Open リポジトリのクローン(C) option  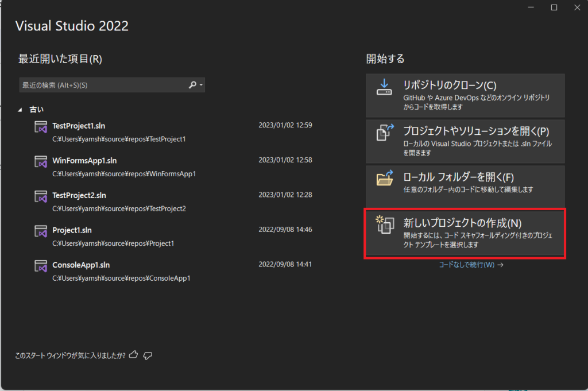465,95
